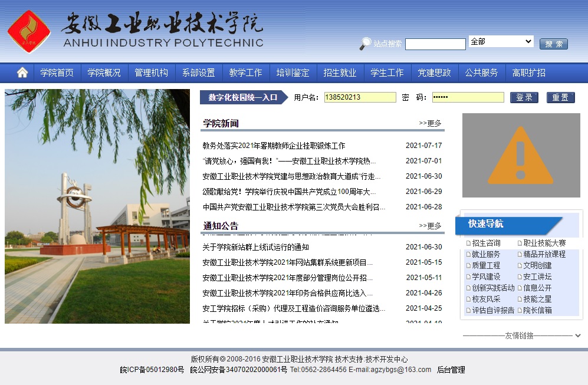Click 就业服务 quick navigation link
Viewport: 588px width, 385px height.
(x=486, y=254)
